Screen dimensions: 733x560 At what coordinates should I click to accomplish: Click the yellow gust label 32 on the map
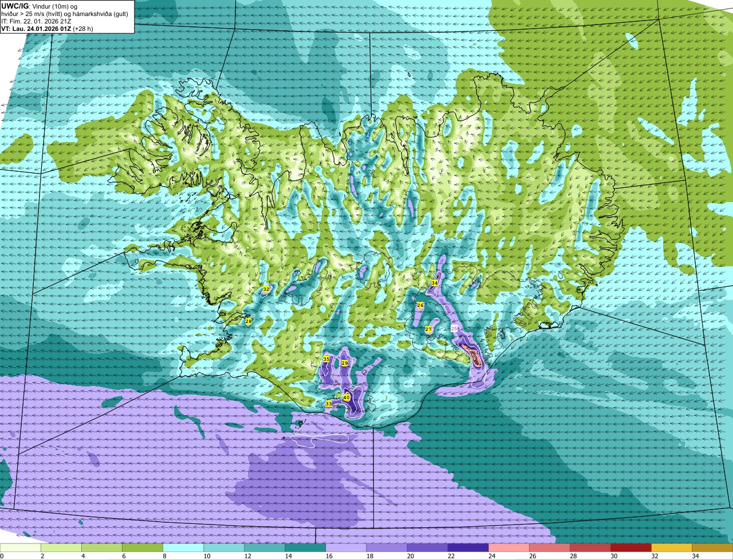[x=266, y=289]
